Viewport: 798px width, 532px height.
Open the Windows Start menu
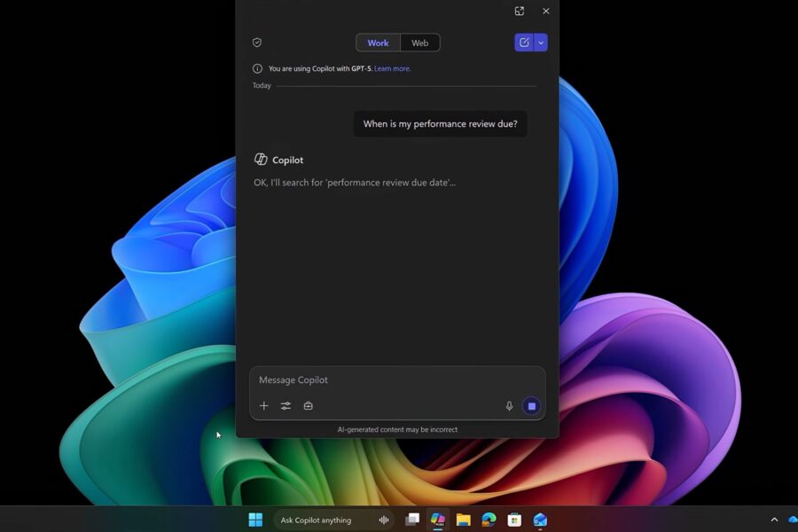255,520
